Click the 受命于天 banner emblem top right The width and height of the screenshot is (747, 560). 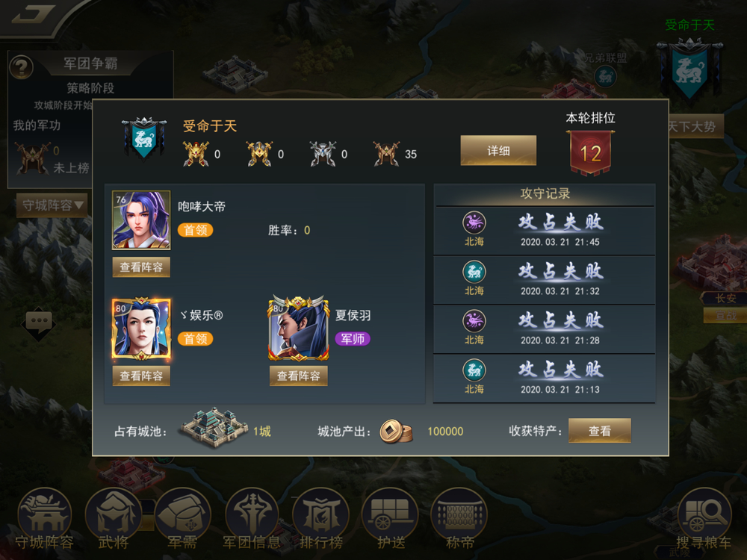click(x=689, y=68)
